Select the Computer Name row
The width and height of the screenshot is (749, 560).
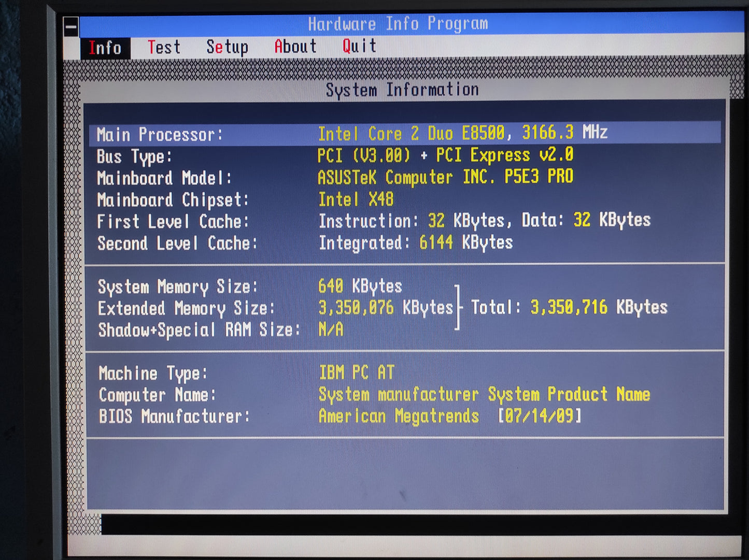(373, 395)
